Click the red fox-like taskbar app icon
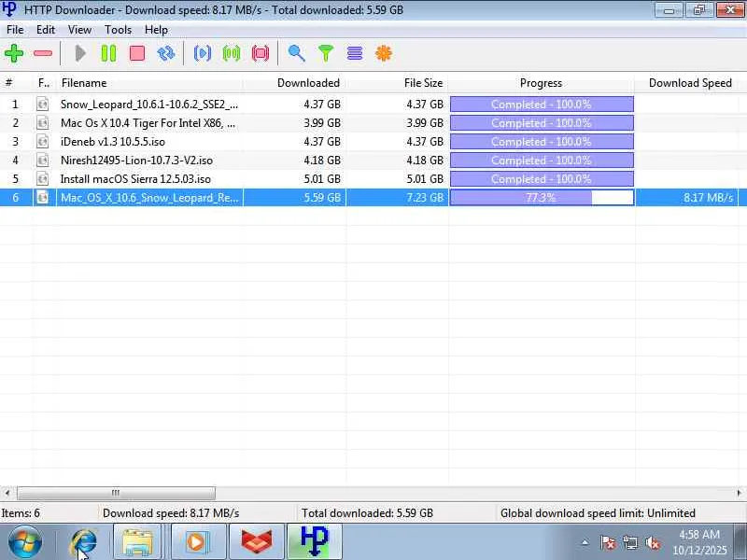Screen dimensions: 747x560 (x=257, y=542)
